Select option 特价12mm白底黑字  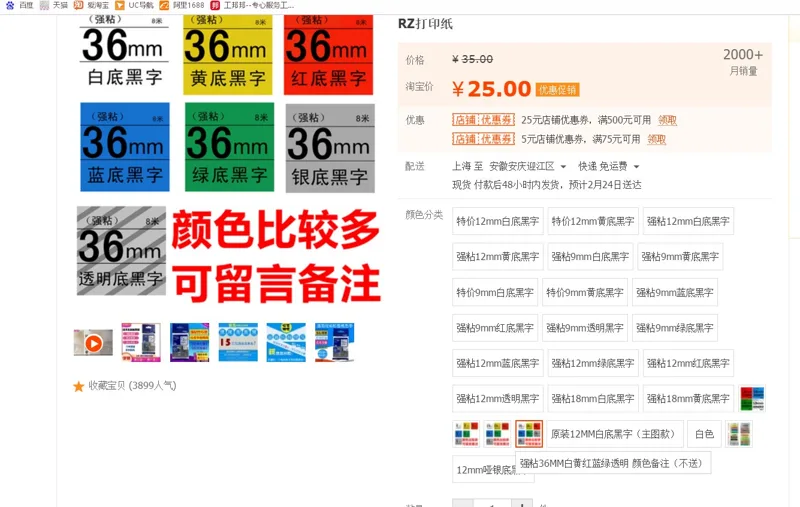tap(497, 221)
